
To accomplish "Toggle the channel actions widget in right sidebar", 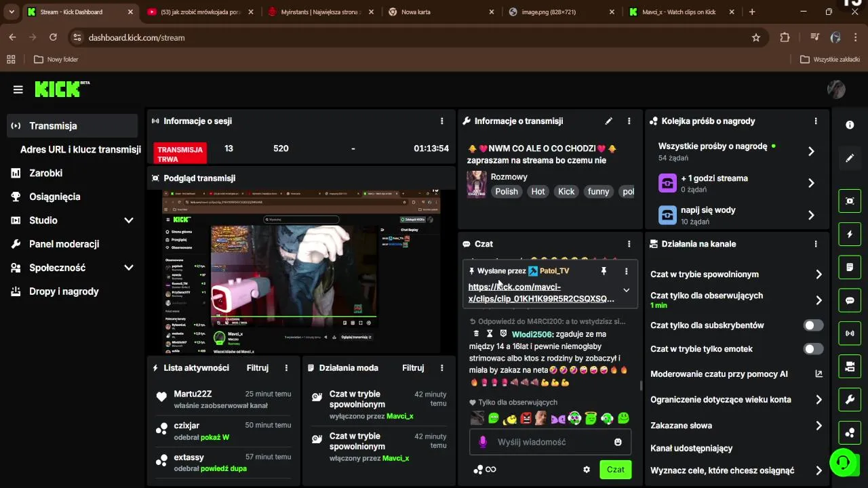I will pos(850,367).
